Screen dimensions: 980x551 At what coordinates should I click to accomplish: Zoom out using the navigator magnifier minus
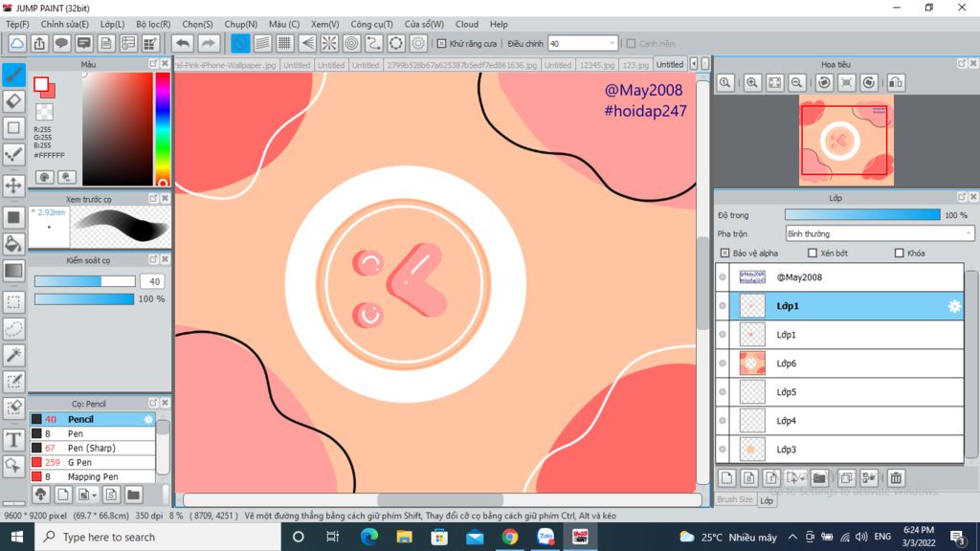797,82
